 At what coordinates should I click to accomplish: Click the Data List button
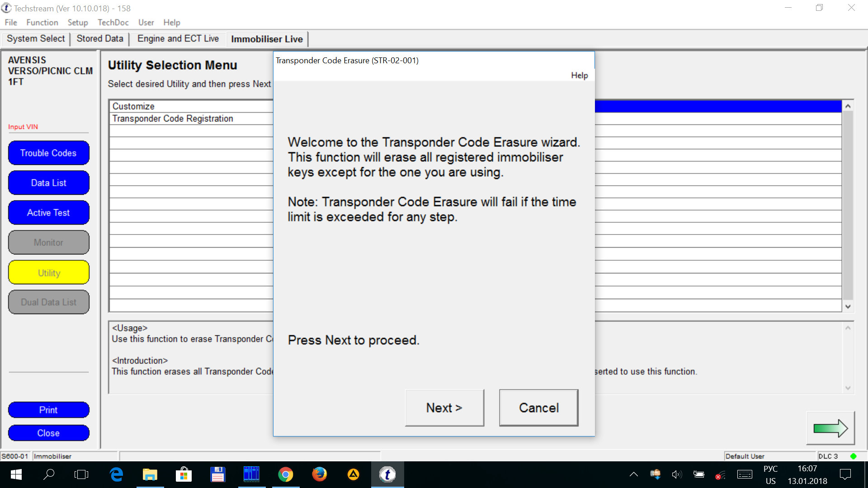tap(48, 183)
